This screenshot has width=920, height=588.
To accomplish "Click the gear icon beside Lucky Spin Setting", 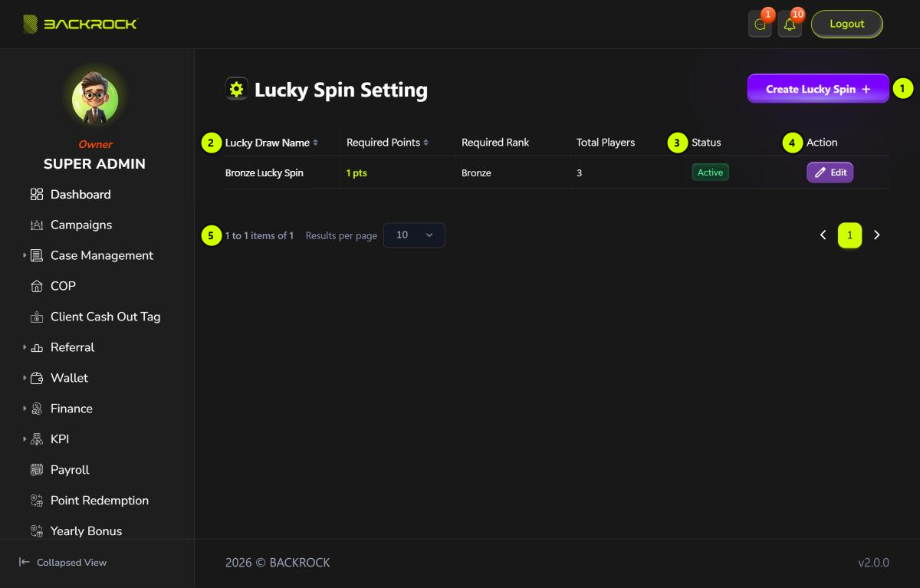I will [x=236, y=89].
